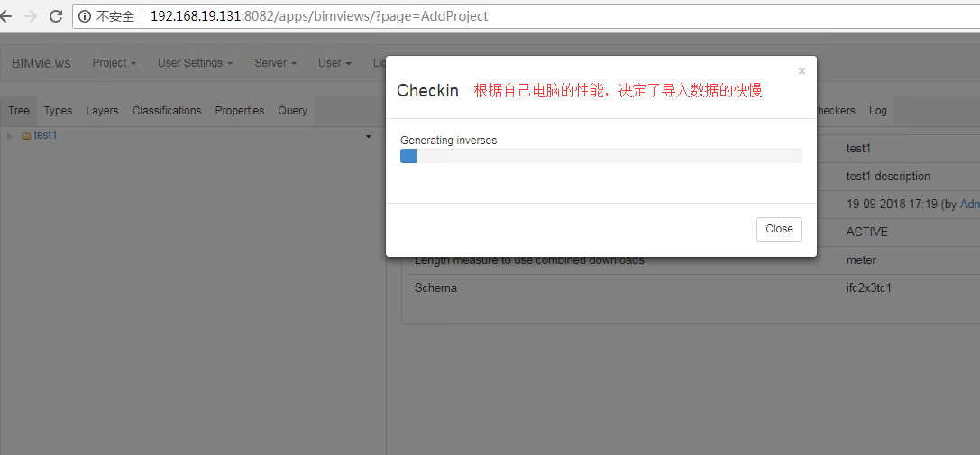
Task: Expand the test1 tree node arrow
Action: coord(9,136)
